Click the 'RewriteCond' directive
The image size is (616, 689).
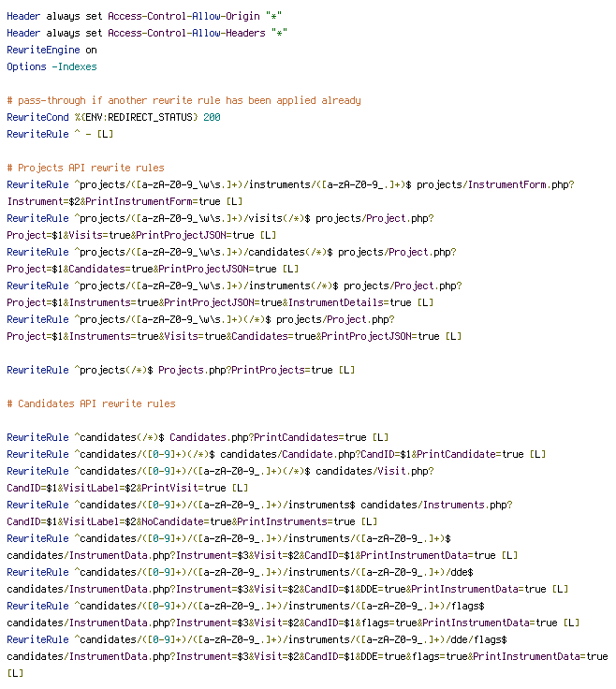pos(37,117)
